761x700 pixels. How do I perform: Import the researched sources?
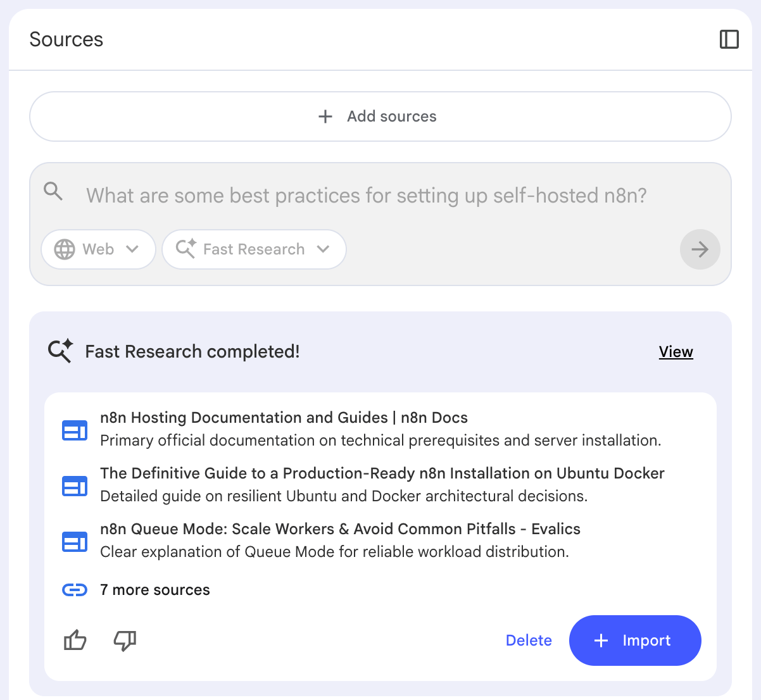(x=635, y=641)
